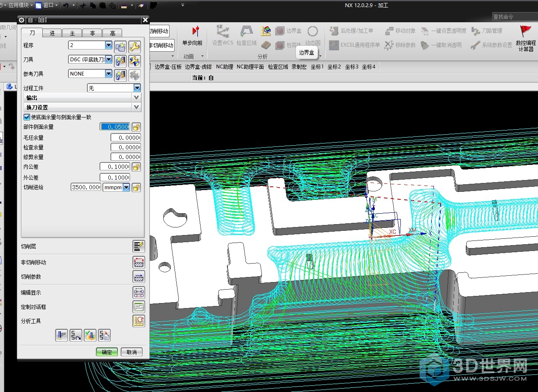Click the 移除参数 ribbon icon
This screenshot has height=392, width=538.
pyautogui.click(x=389, y=45)
